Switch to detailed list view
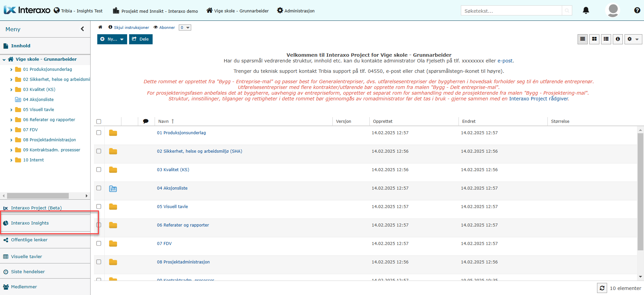 606,39
